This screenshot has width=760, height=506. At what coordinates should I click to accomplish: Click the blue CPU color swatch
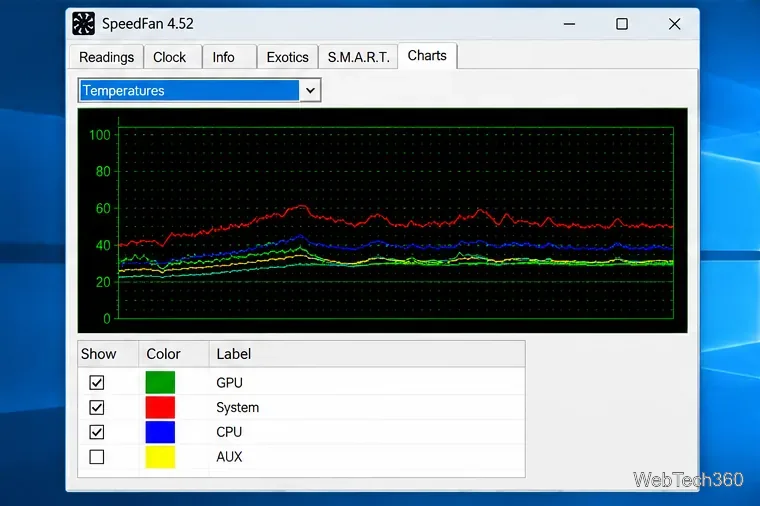pyautogui.click(x=160, y=432)
